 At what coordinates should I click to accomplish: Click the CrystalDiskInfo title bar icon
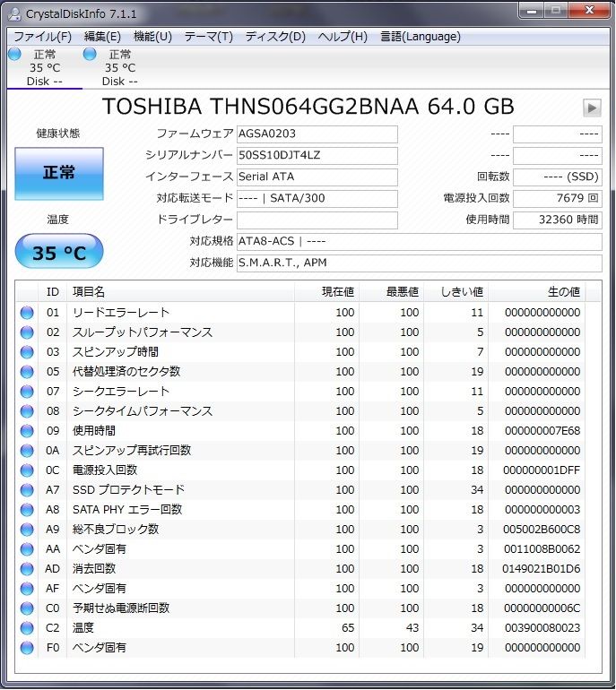(14, 13)
